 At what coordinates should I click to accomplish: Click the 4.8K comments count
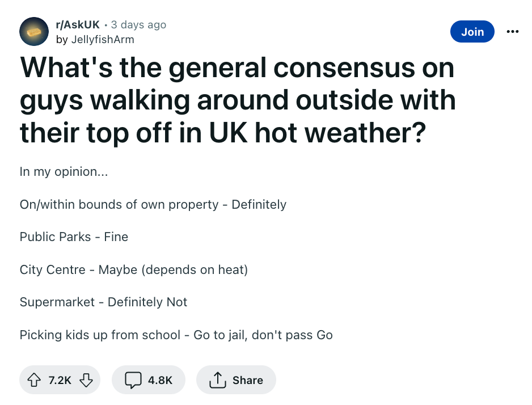(x=160, y=380)
